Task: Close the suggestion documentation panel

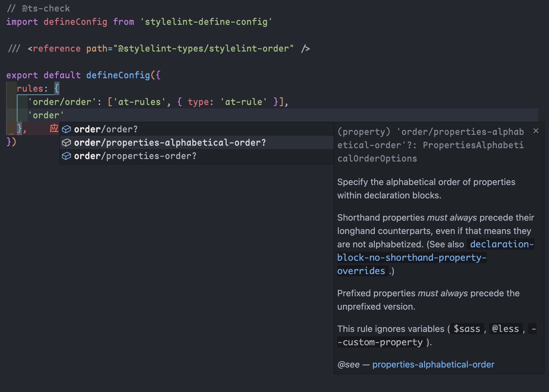Action: [x=536, y=131]
